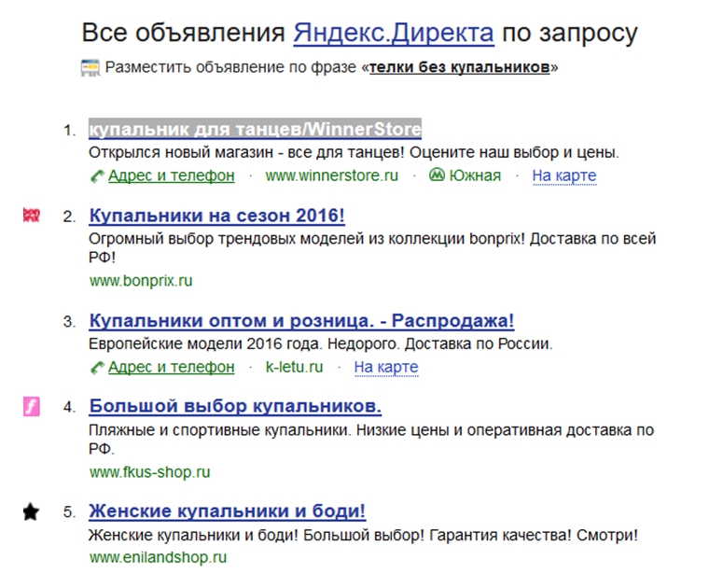Screen dimensions: 723x588
Task: Open 'Купальники на сезон 2016!' ad
Action: pos(216,217)
